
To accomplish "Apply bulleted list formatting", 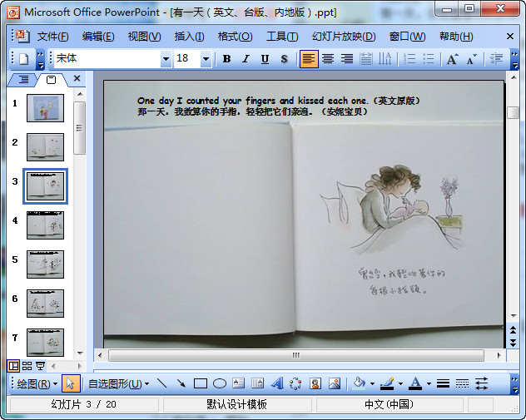I will point(429,59).
